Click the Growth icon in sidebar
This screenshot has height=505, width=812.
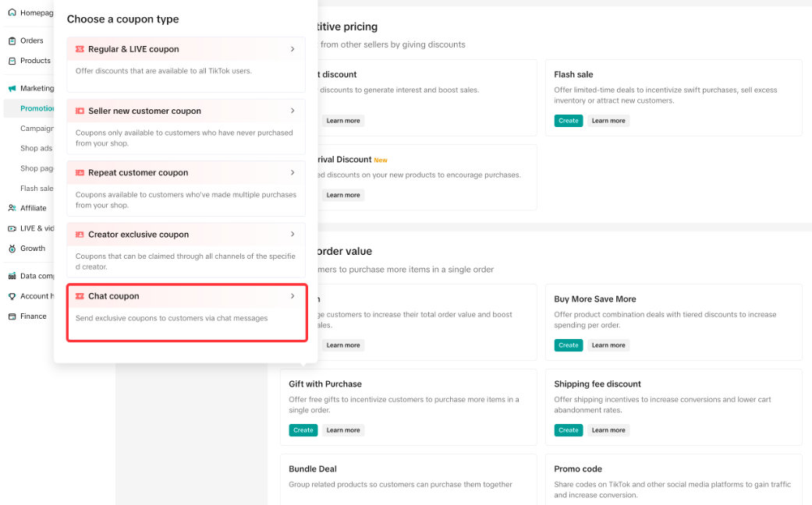(x=12, y=249)
